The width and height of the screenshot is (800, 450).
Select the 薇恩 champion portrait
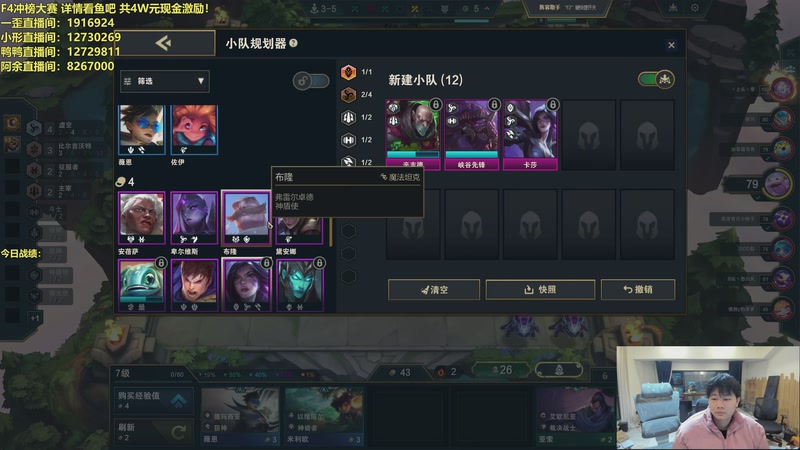141,130
